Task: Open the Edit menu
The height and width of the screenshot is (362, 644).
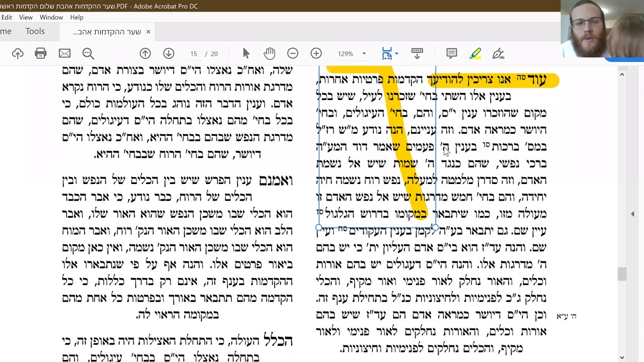Action: click(x=7, y=17)
